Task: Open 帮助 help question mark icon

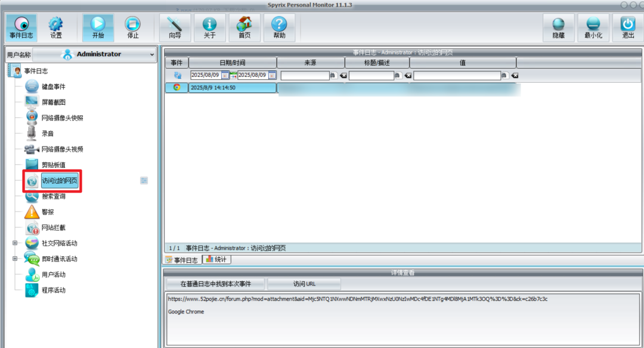Action: (279, 27)
